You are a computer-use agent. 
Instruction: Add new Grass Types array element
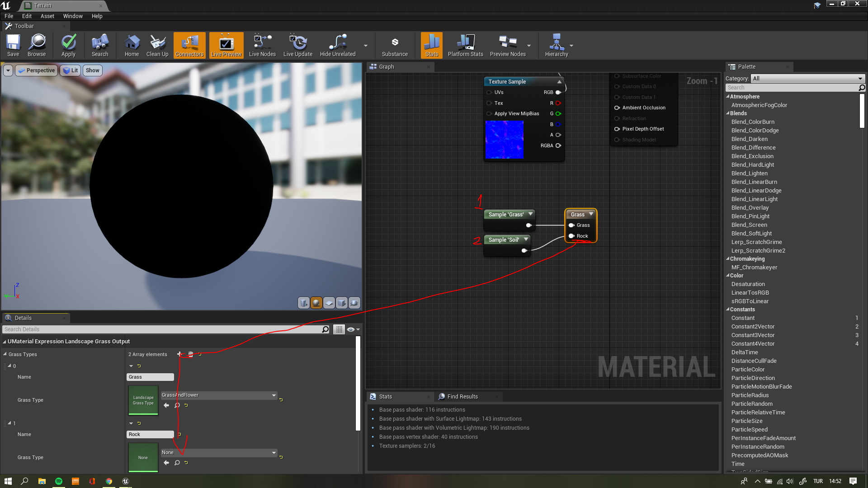(x=179, y=354)
